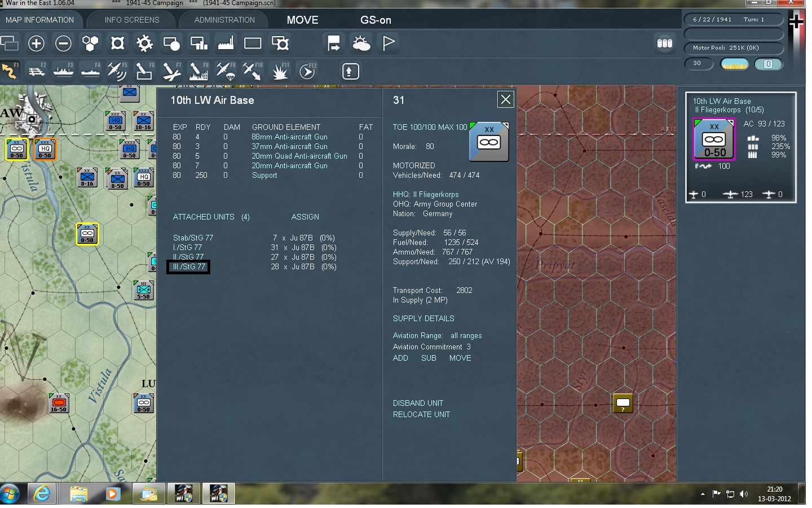The image size is (812, 508).
Task: Click the airbase counter in the right unit panel
Action: 714,139
